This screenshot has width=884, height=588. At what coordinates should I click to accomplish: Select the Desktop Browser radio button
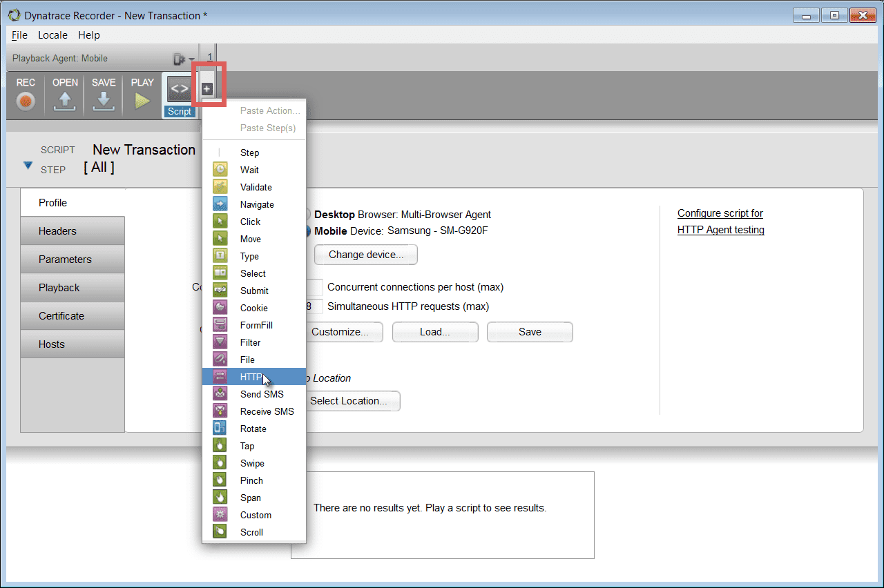point(308,215)
